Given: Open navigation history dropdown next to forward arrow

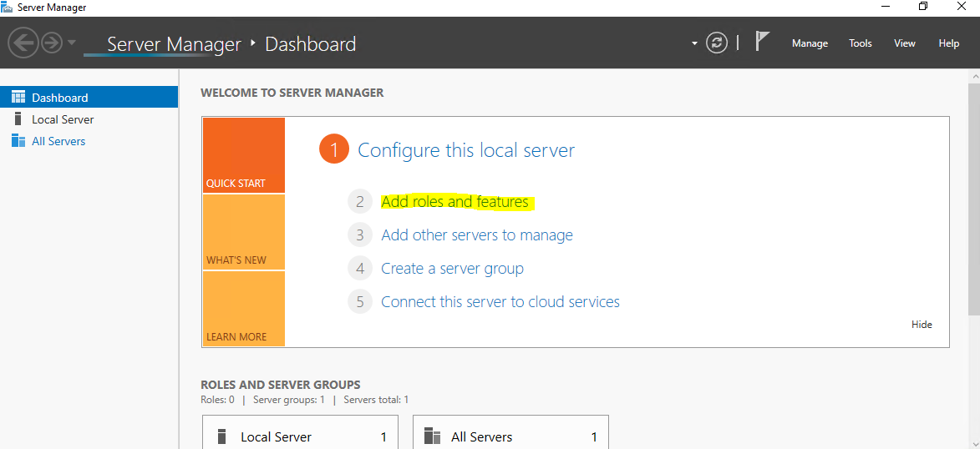Looking at the screenshot, I should click(x=71, y=43).
